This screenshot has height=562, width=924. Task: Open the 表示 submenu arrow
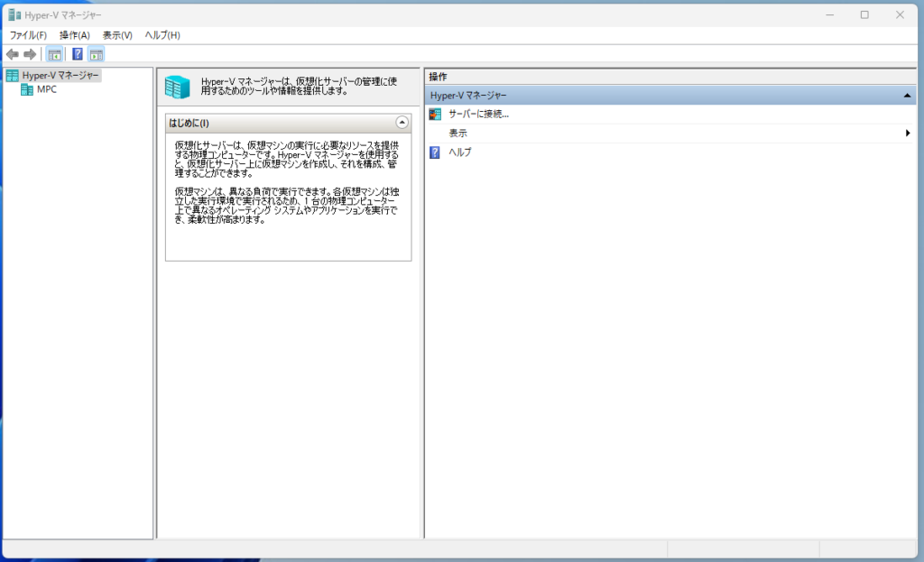point(908,134)
